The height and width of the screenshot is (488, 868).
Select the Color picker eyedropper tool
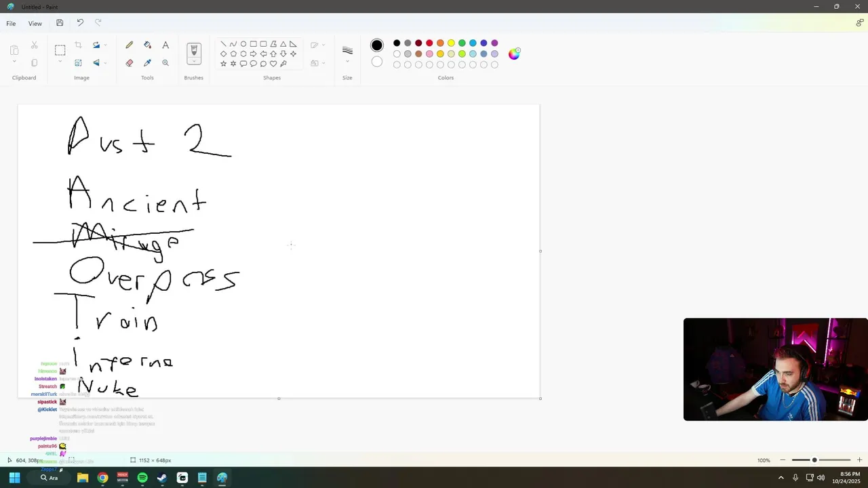[x=147, y=63]
